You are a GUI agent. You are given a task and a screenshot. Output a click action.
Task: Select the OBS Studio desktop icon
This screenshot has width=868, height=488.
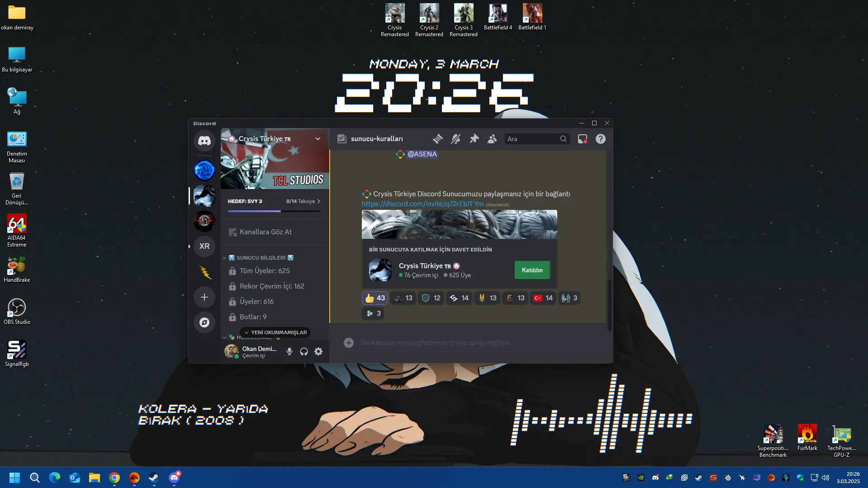(17, 312)
